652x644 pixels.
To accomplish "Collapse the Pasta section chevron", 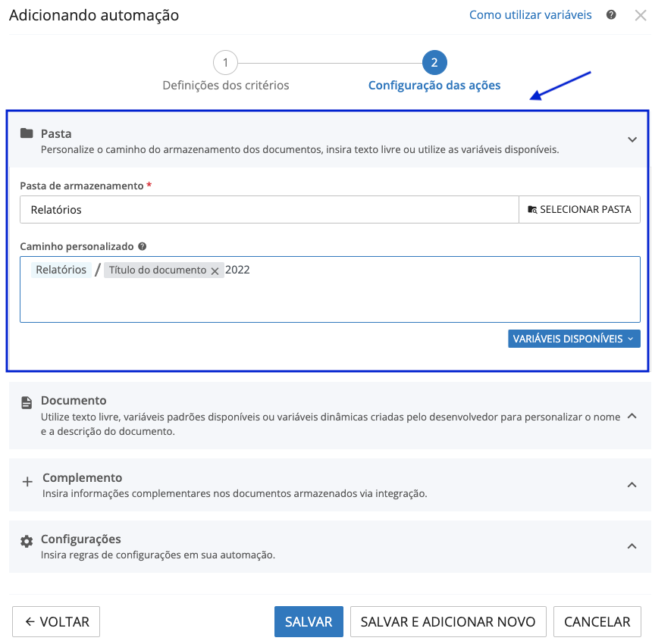I will (x=632, y=139).
